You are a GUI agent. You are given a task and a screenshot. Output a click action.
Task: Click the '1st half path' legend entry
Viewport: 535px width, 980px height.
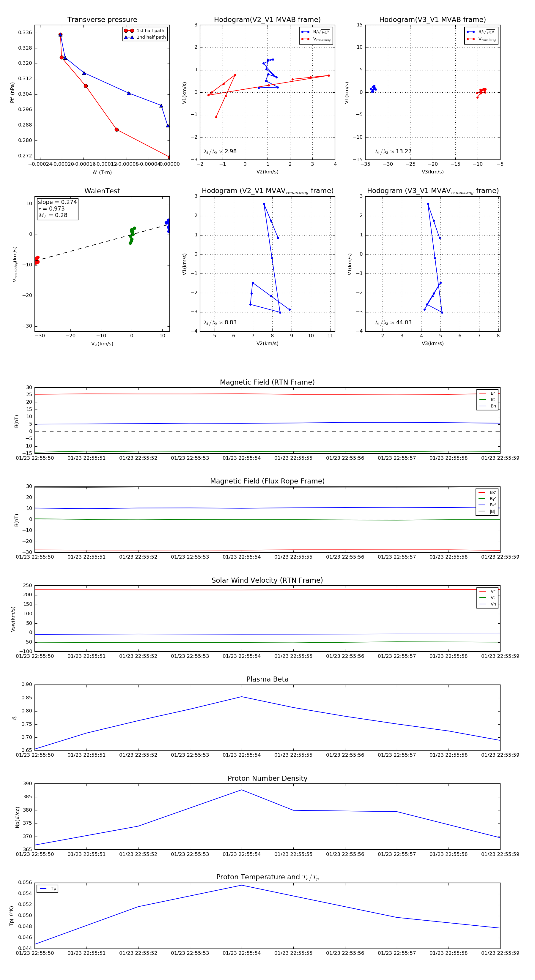click(x=145, y=31)
